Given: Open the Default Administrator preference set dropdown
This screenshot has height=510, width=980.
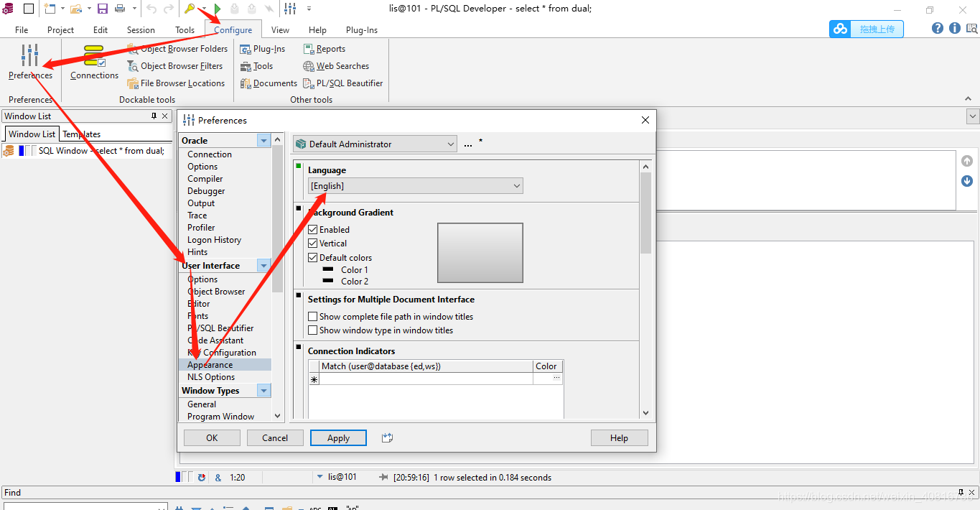Looking at the screenshot, I should click(x=374, y=144).
